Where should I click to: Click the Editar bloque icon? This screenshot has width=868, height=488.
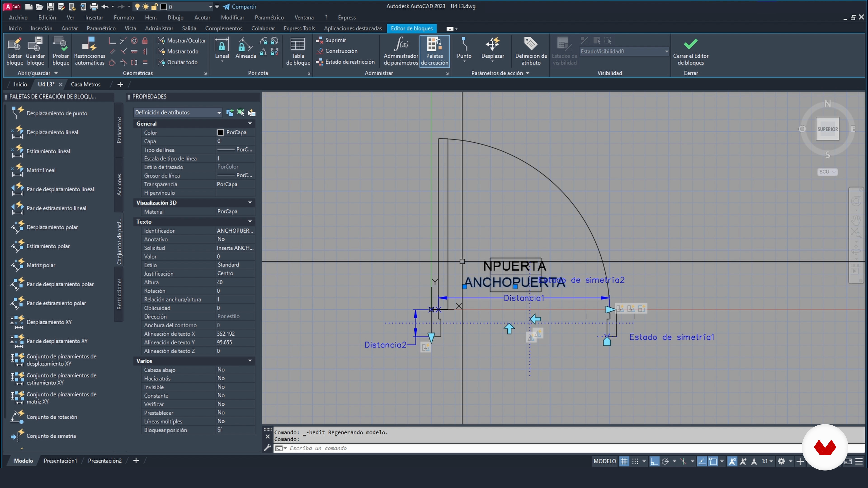click(14, 44)
